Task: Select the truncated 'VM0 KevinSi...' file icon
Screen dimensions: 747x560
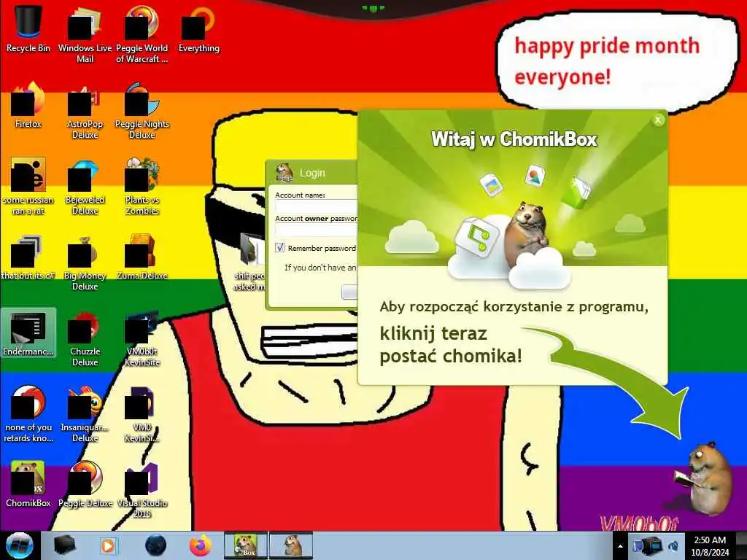Action: pos(142,414)
